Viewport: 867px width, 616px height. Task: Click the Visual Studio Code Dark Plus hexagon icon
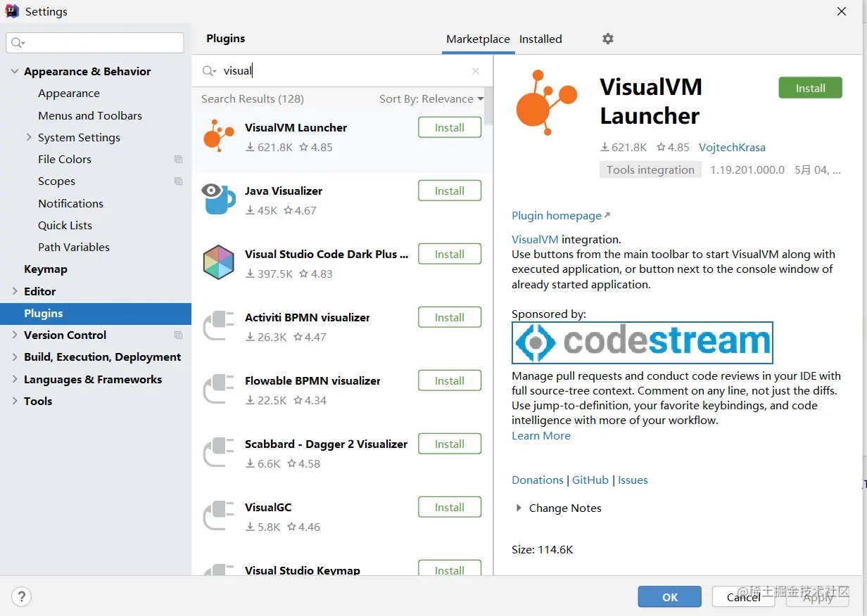pos(218,262)
